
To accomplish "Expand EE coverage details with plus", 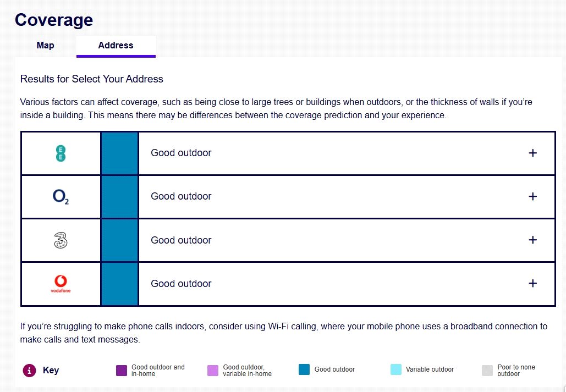I will pos(532,153).
